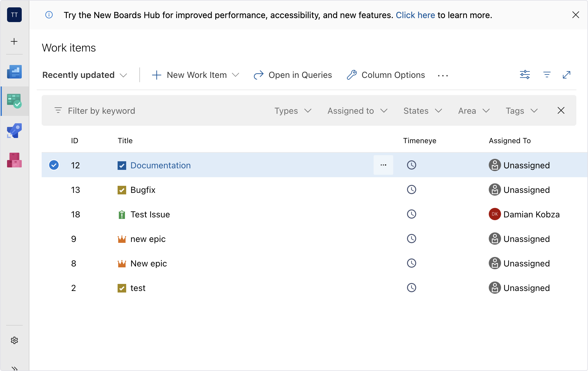The width and height of the screenshot is (588, 371).
Task: Open the toolbar overflow menu with three dots
Action: pos(443,75)
